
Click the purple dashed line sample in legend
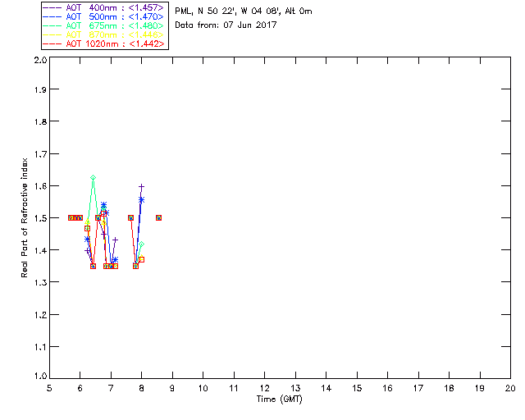pos(52,7)
